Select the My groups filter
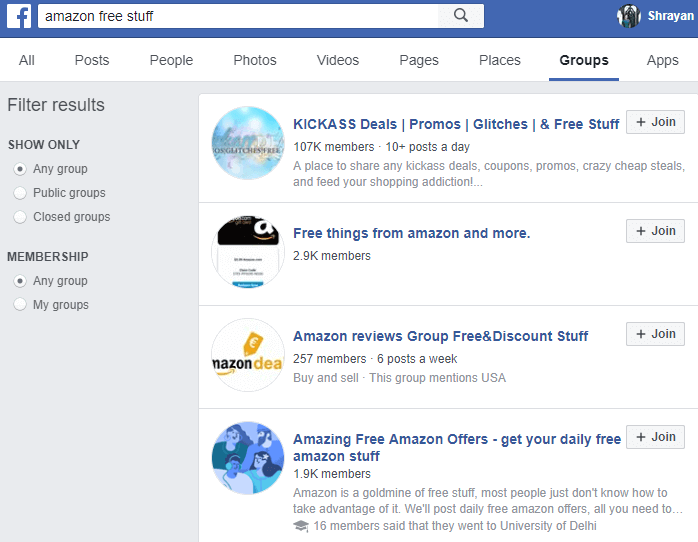This screenshot has width=698, height=542. tap(20, 305)
